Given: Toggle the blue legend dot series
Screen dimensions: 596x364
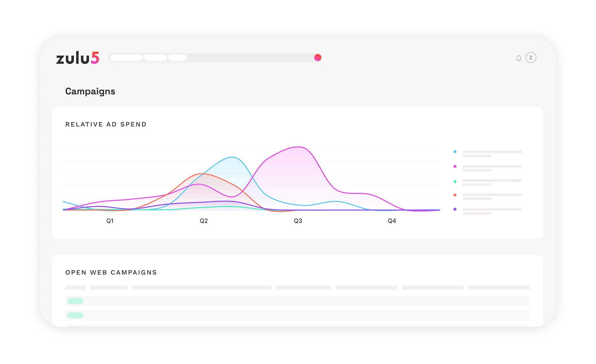Looking at the screenshot, I should click(455, 152).
